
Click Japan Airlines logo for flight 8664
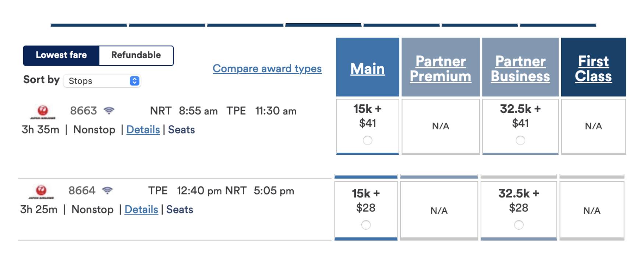tap(41, 191)
